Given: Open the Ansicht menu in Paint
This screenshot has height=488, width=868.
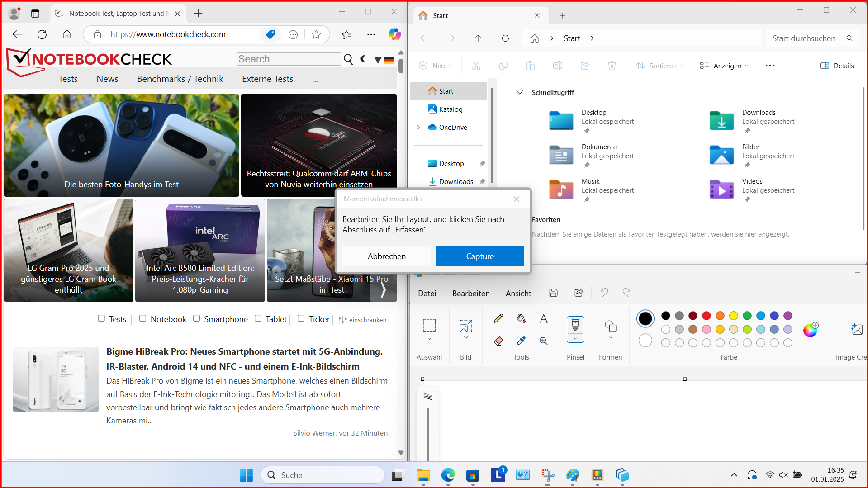Looking at the screenshot, I should [x=518, y=293].
